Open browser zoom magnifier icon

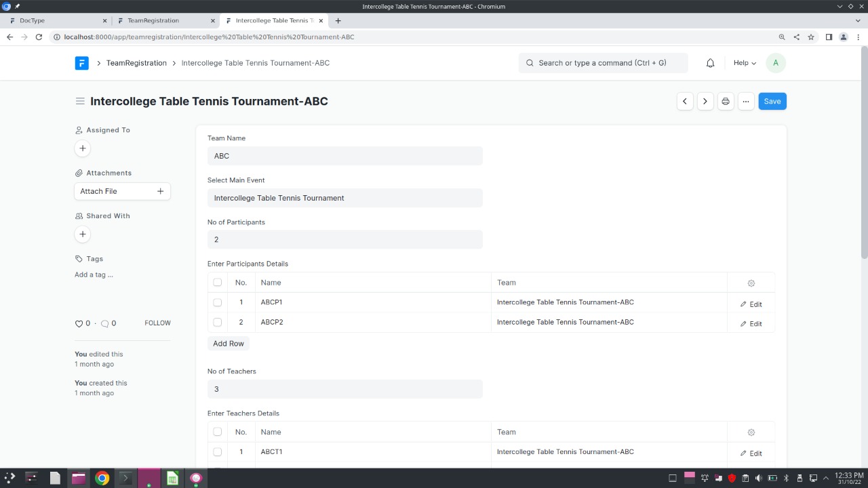782,37
